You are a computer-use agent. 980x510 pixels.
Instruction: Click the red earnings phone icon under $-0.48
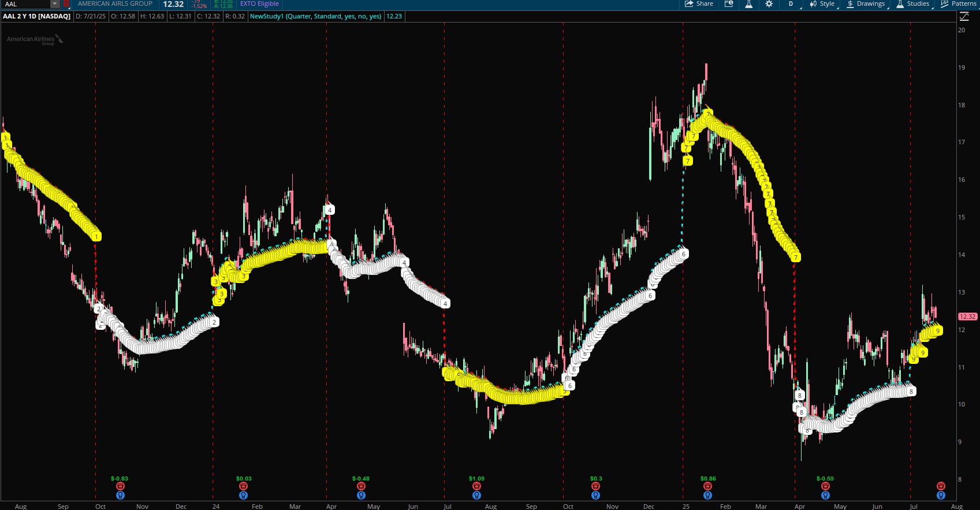click(361, 486)
